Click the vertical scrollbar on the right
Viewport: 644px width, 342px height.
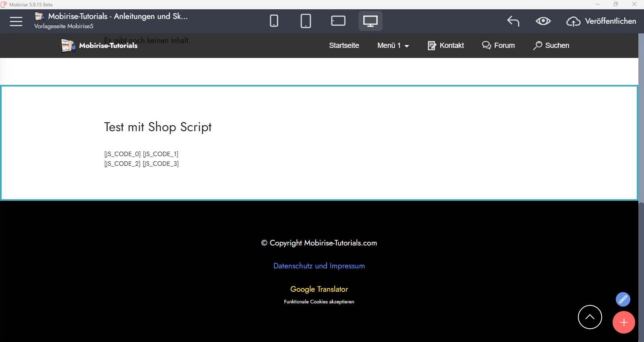[641, 121]
